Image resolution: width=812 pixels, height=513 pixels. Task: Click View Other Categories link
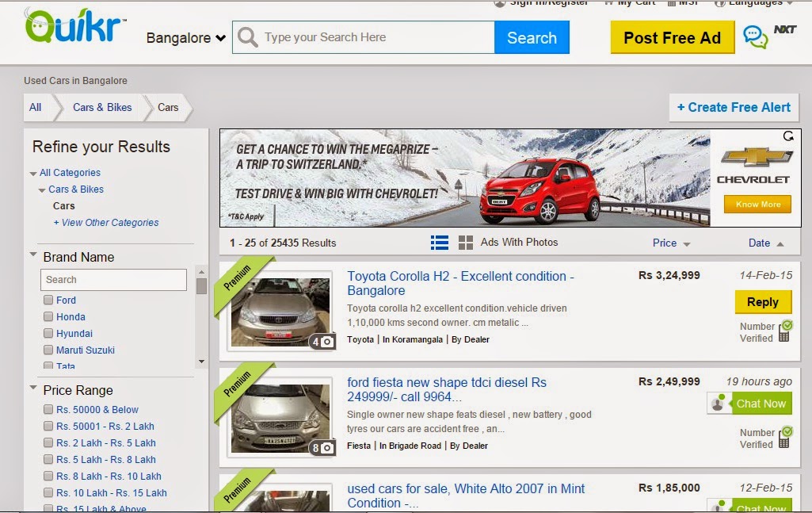(x=106, y=222)
